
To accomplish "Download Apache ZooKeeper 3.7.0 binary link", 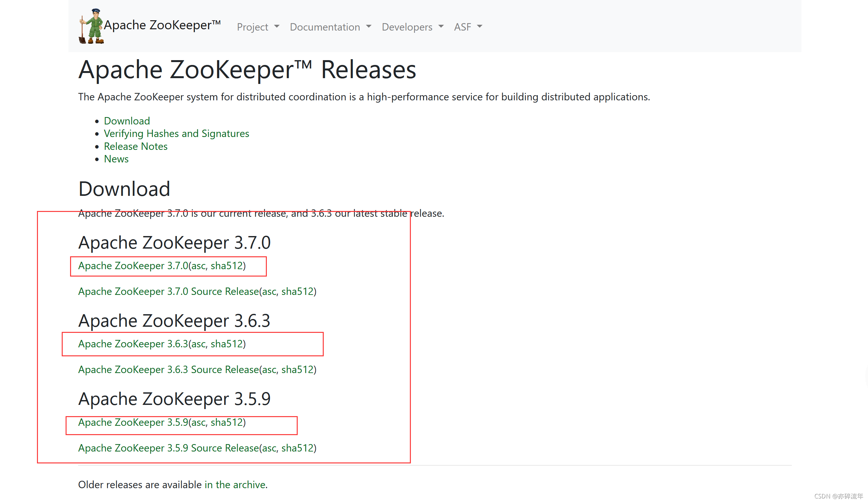I will click(x=133, y=266).
